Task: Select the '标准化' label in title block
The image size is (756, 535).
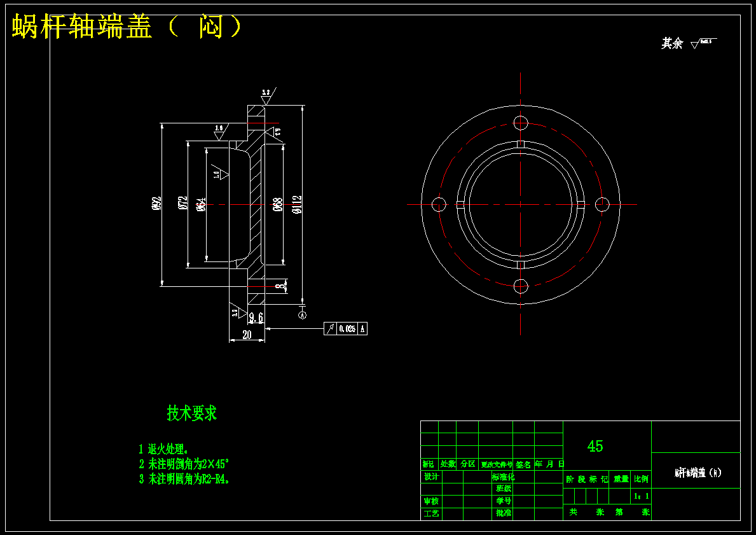Action: [504, 476]
